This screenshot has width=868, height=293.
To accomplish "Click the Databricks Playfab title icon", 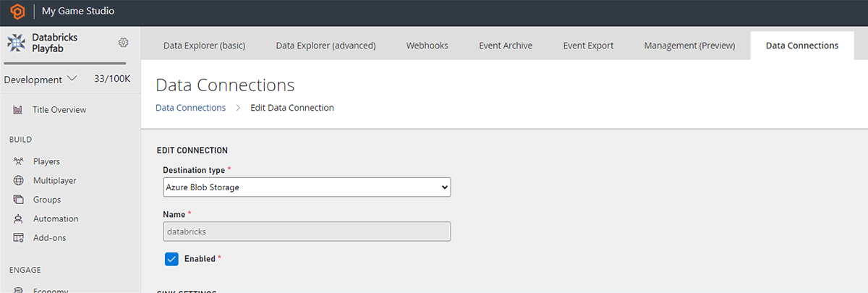I will click(16, 43).
